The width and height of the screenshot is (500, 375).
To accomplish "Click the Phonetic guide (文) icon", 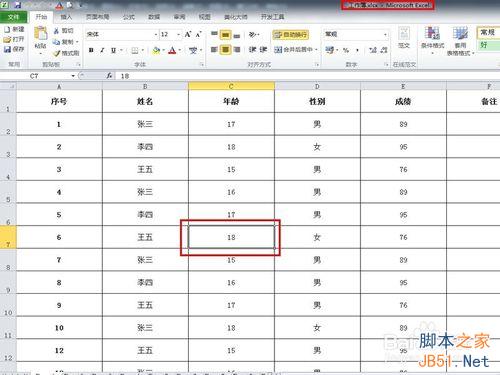I will point(193,50).
